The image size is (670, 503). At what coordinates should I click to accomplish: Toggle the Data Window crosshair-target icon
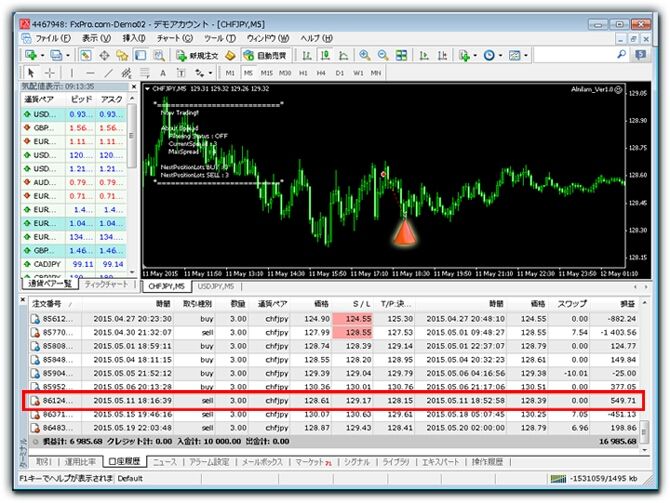pos(104,56)
